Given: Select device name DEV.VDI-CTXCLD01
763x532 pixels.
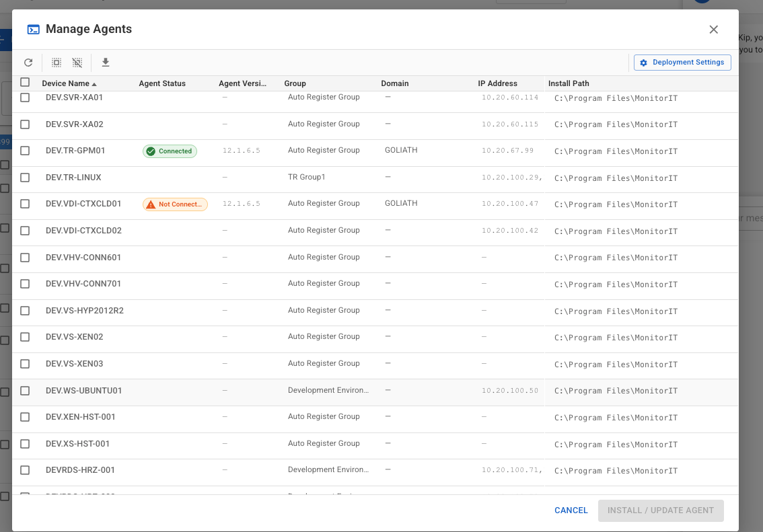Looking at the screenshot, I should click(83, 204).
